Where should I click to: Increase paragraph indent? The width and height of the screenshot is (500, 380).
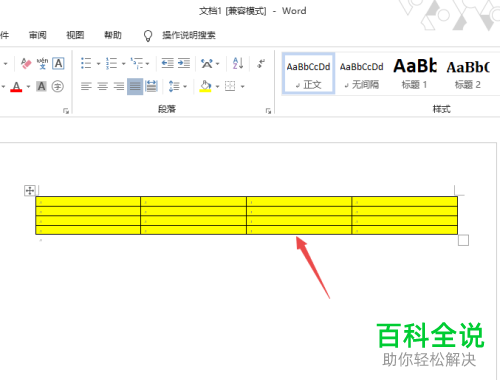(x=184, y=63)
